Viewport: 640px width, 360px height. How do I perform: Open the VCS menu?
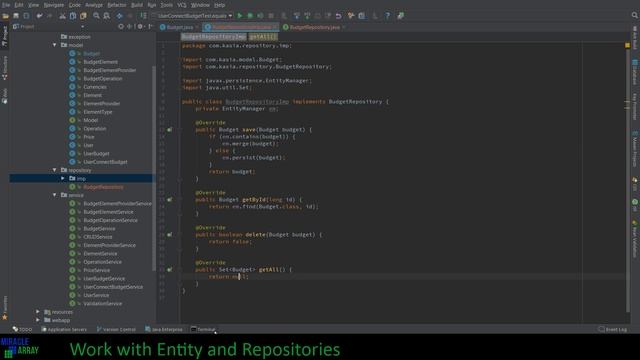pos(182,5)
